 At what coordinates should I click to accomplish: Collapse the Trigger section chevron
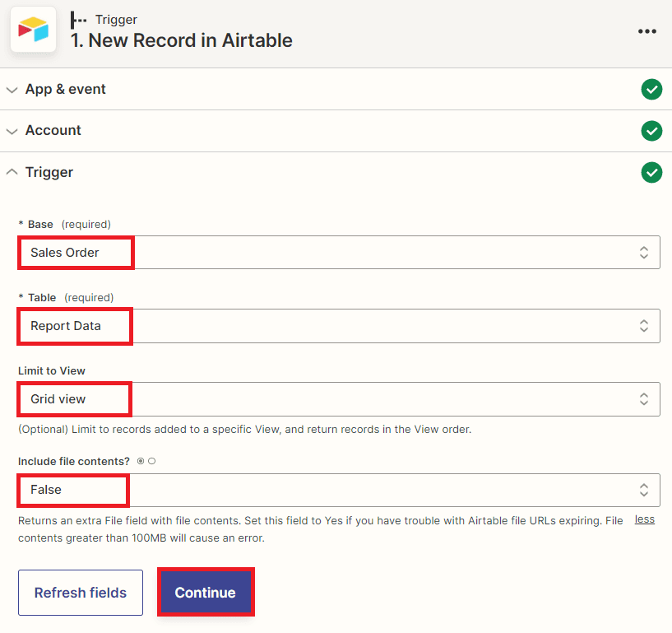point(12,172)
